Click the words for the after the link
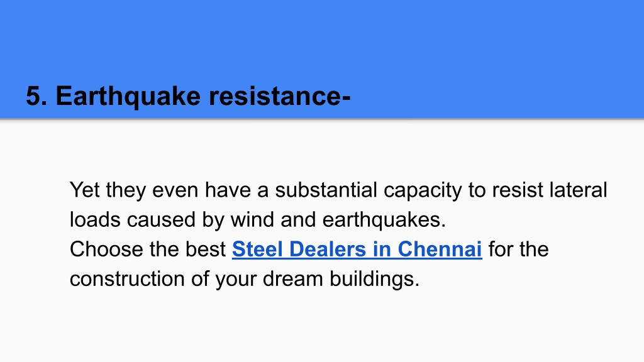The height and width of the screenshot is (362, 644). click(x=518, y=249)
